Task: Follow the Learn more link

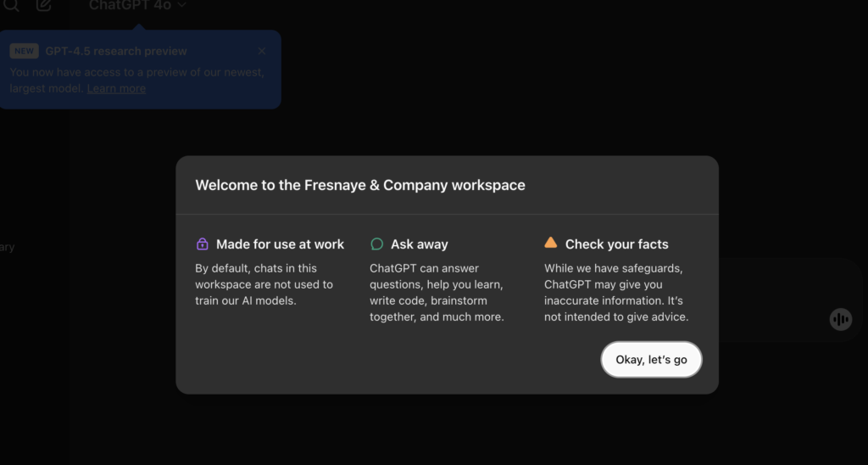Action: 116,88
